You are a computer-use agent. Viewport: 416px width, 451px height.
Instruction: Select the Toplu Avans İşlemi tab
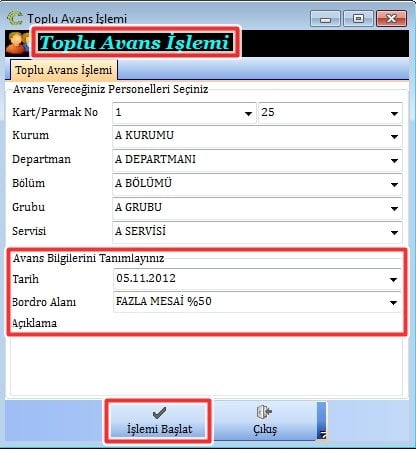64,70
